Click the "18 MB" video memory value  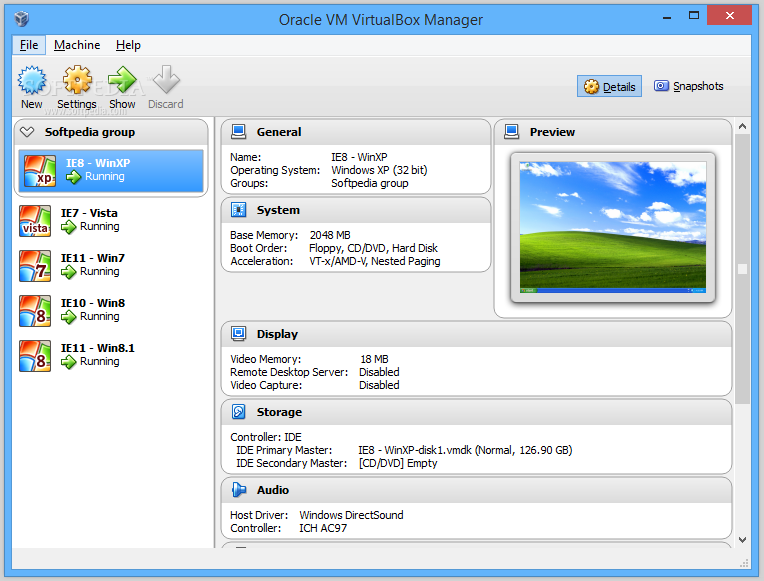click(374, 359)
